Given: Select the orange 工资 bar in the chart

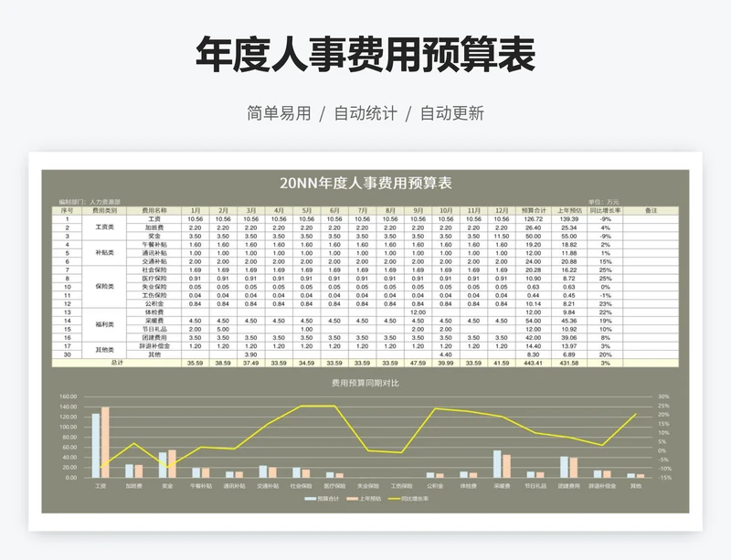Looking at the screenshot, I should tap(105, 442).
